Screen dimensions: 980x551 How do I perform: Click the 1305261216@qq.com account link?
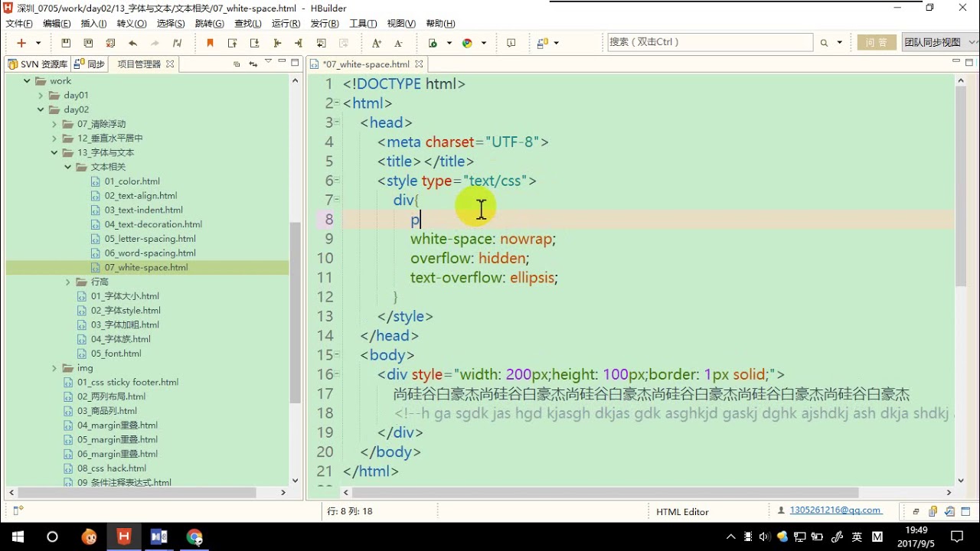click(835, 510)
